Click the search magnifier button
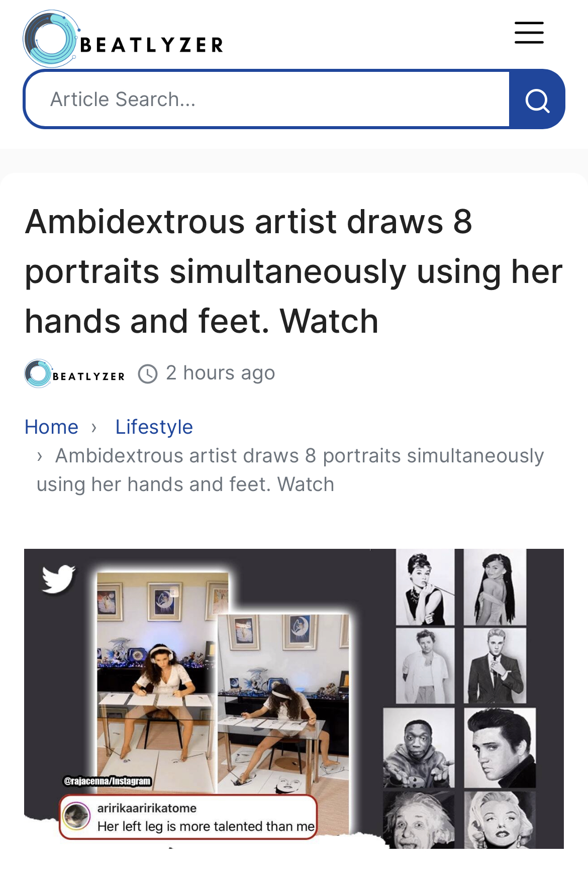Viewport: 588px width, 873px height. [x=537, y=100]
